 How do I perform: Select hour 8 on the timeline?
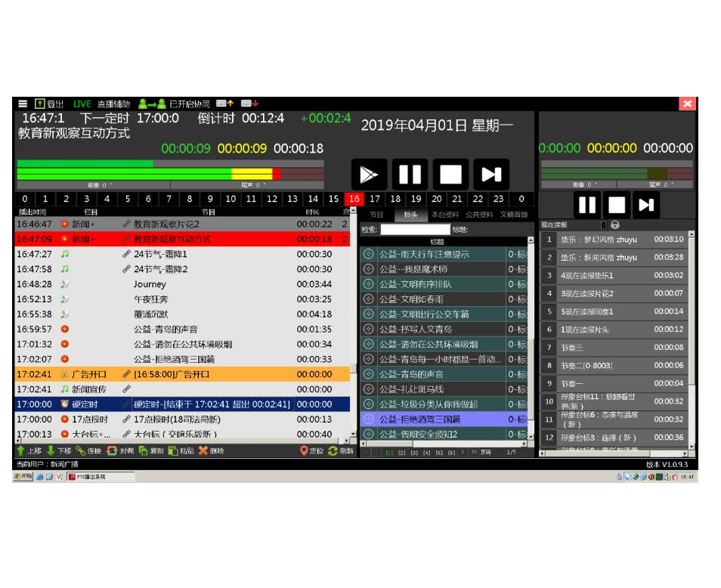coord(190,199)
